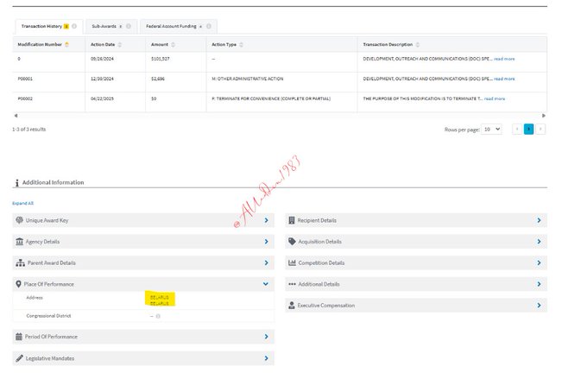The height and width of the screenshot is (392, 587).
Task: Click the Expand All link
Action: [23, 203]
